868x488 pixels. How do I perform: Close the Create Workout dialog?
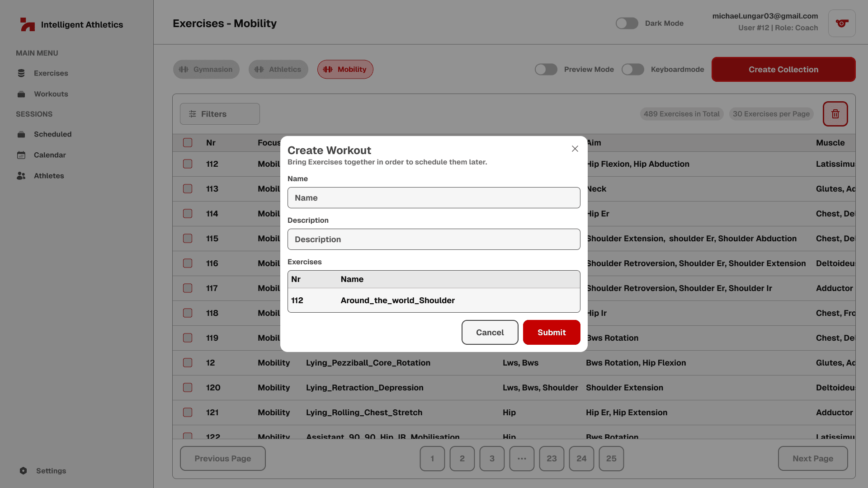(x=575, y=149)
